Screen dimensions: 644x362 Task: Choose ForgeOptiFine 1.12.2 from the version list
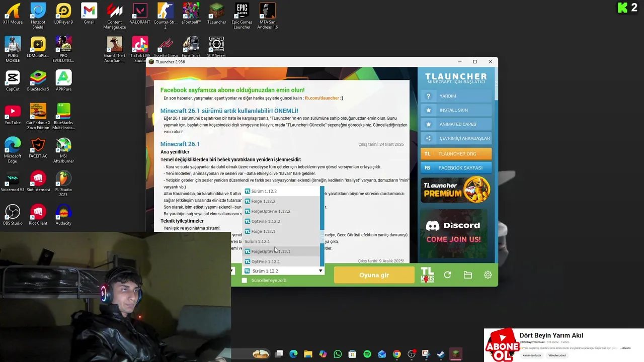coord(281,211)
